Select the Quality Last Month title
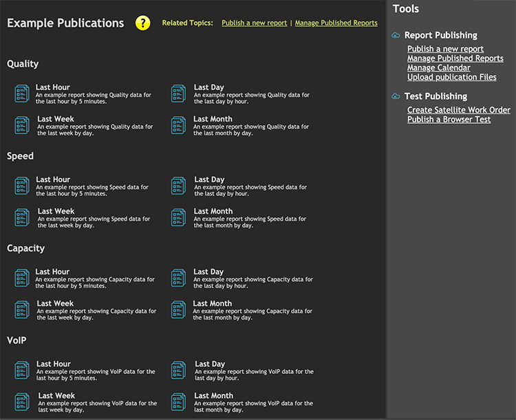This screenshot has height=420, width=516. tap(213, 119)
